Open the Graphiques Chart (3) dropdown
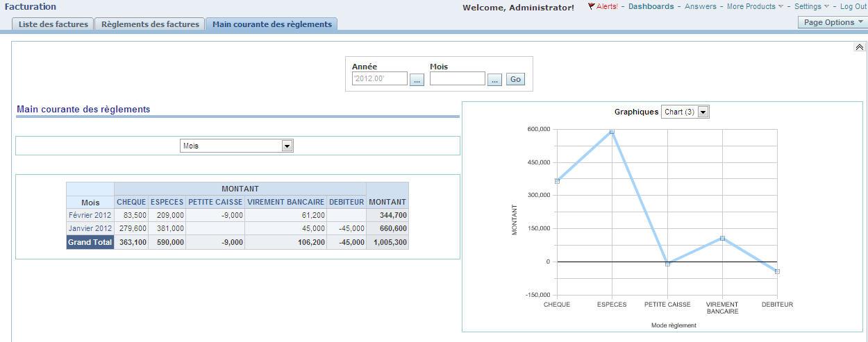The height and width of the screenshot is (342, 868). pyautogui.click(x=685, y=112)
